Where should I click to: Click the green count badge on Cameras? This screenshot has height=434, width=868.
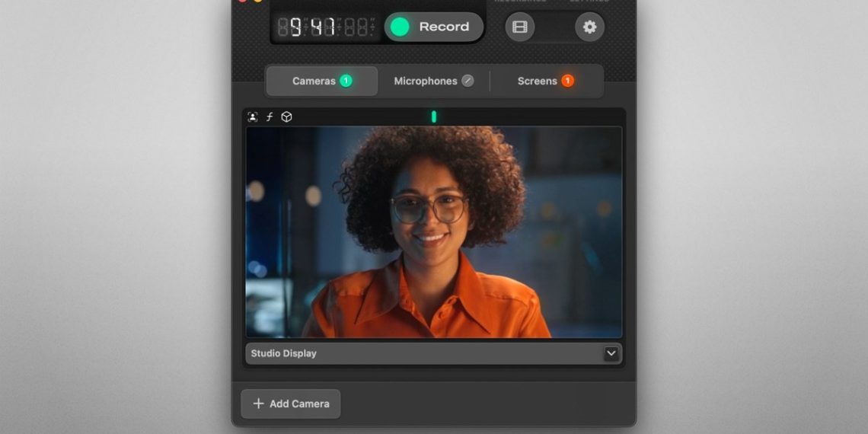[346, 81]
